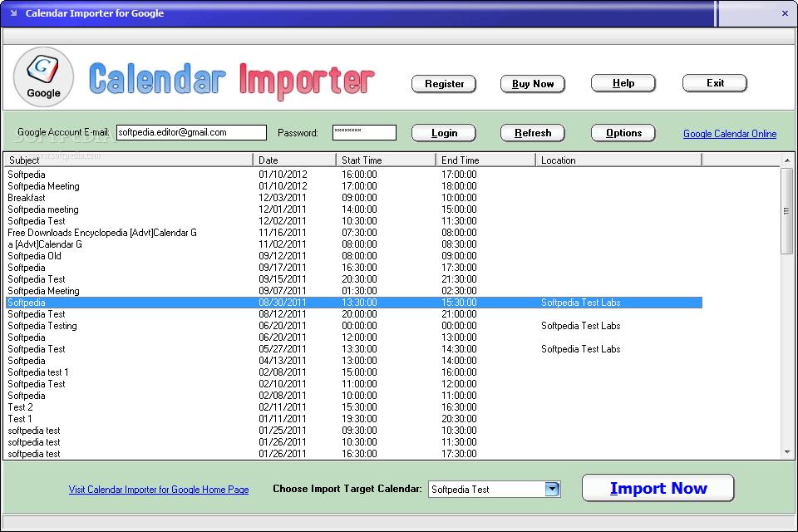The height and width of the screenshot is (532, 798).
Task: Click the Register button
Action: [444, 84]
